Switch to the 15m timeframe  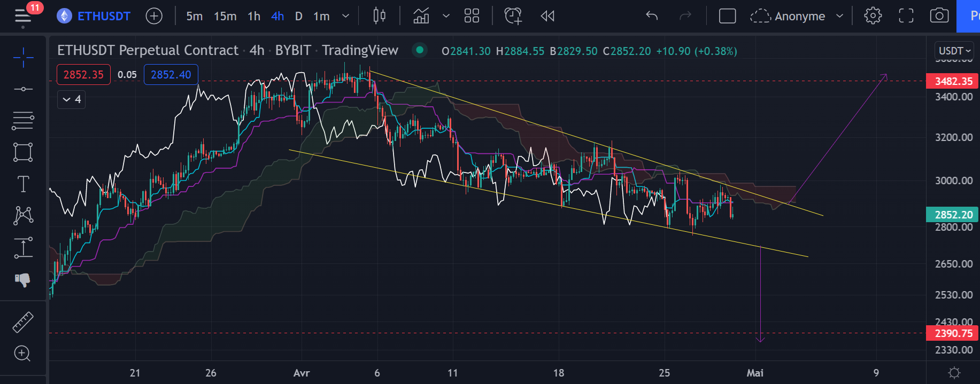[x=225, y=16]
